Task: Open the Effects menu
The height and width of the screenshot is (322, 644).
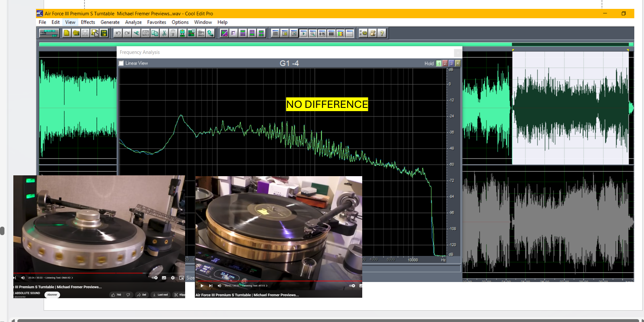Action: (88, 22)
